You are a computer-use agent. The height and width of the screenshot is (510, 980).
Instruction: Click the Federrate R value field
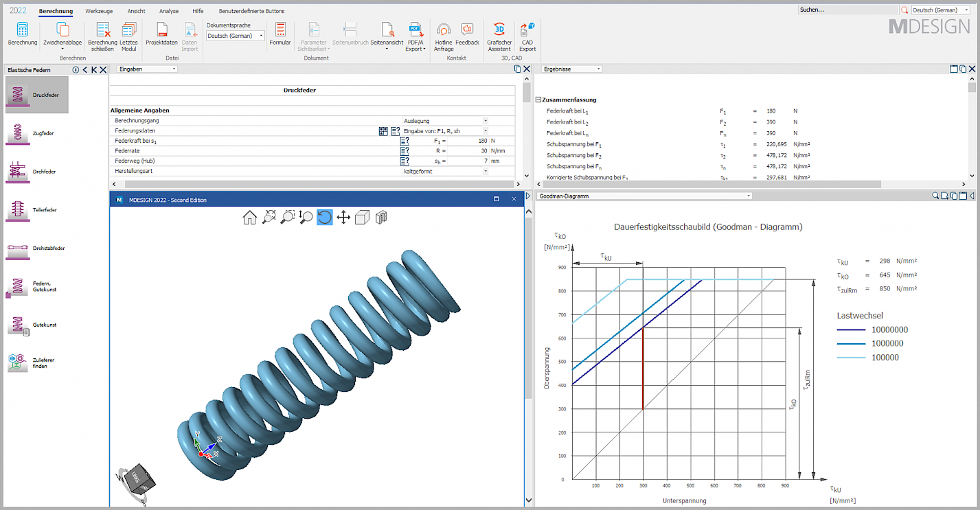(x=468, y=150)
